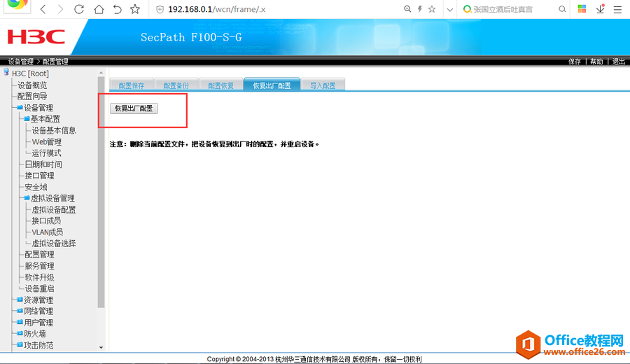The width and height of the screenshot is (630, 364).
Task: Open the downloads arrow icon
Action: tap(601, 9)
